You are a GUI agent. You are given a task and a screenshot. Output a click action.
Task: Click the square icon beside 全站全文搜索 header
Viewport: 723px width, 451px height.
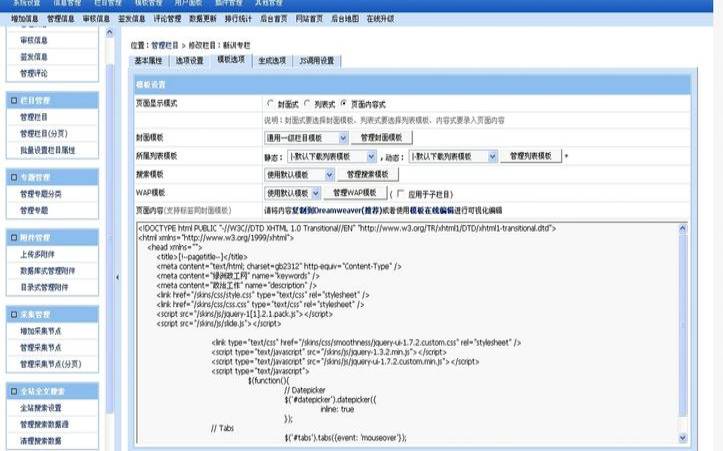12,390
